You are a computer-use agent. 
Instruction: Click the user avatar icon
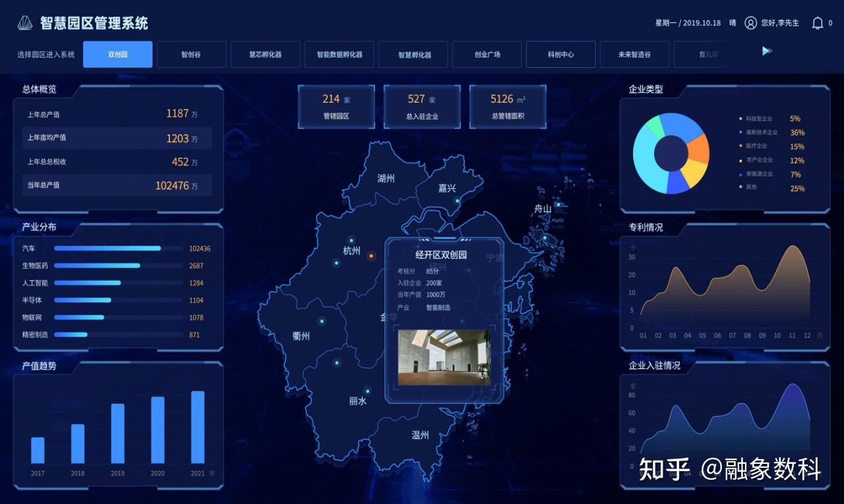[x=750, y=22]
